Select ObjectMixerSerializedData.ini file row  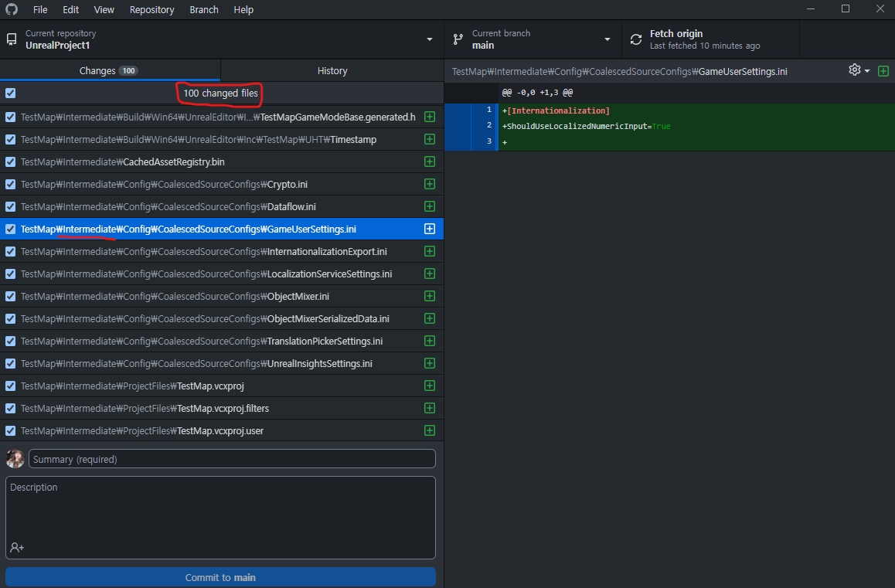tap(222, 318)
